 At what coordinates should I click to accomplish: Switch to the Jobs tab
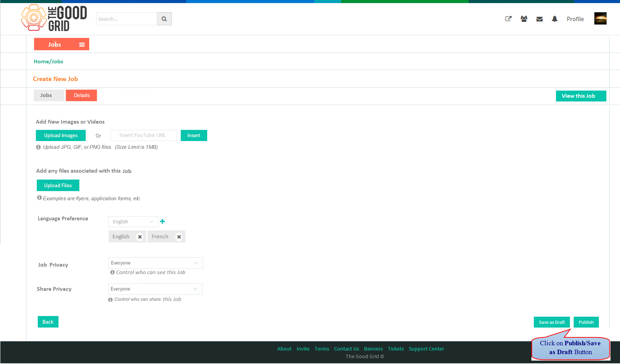[49, 95]
